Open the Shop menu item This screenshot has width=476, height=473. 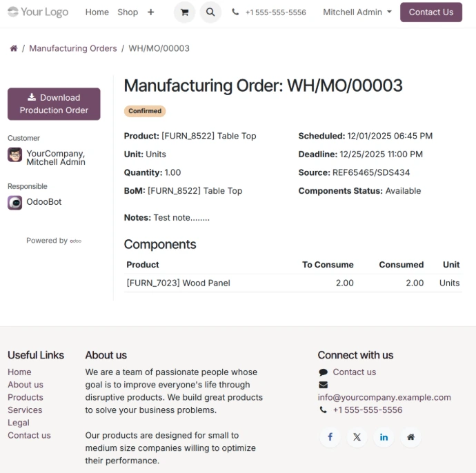pos(128,12)
